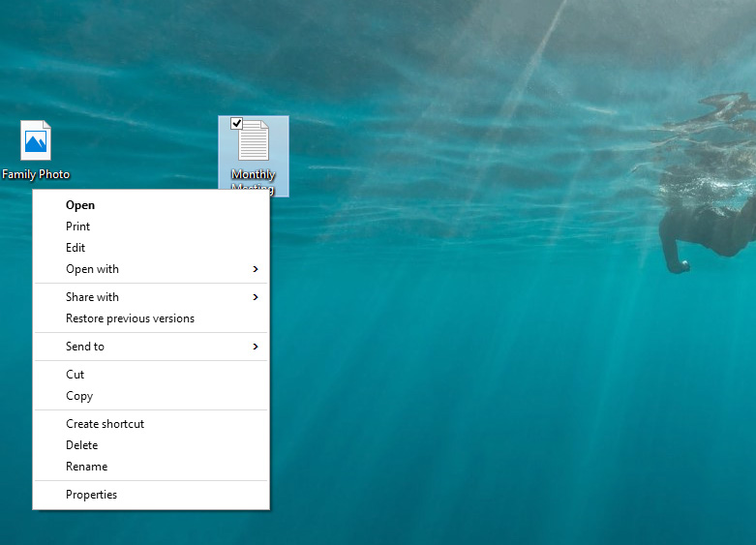
Task: Choose Delete from the context menu
Action: [150, 444]
